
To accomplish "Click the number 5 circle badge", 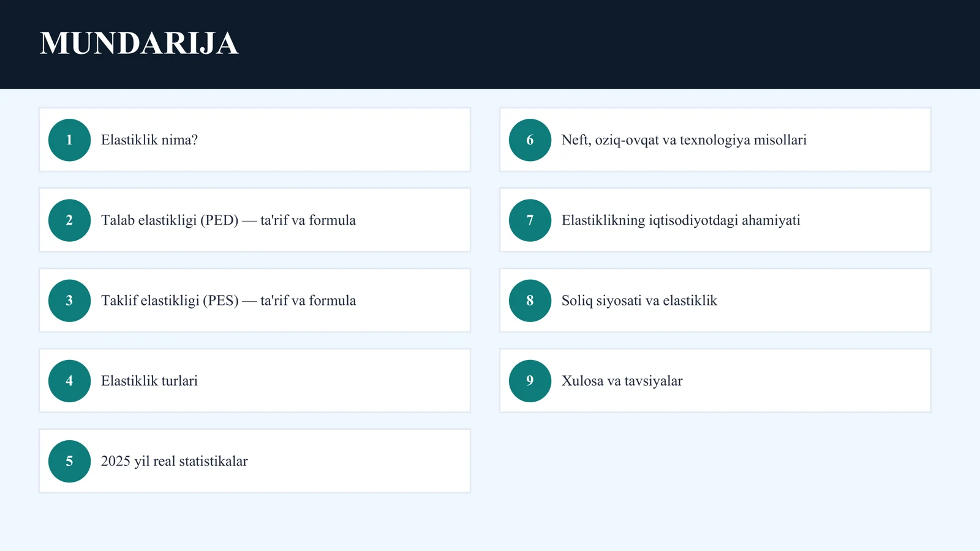I will point(69,461).
